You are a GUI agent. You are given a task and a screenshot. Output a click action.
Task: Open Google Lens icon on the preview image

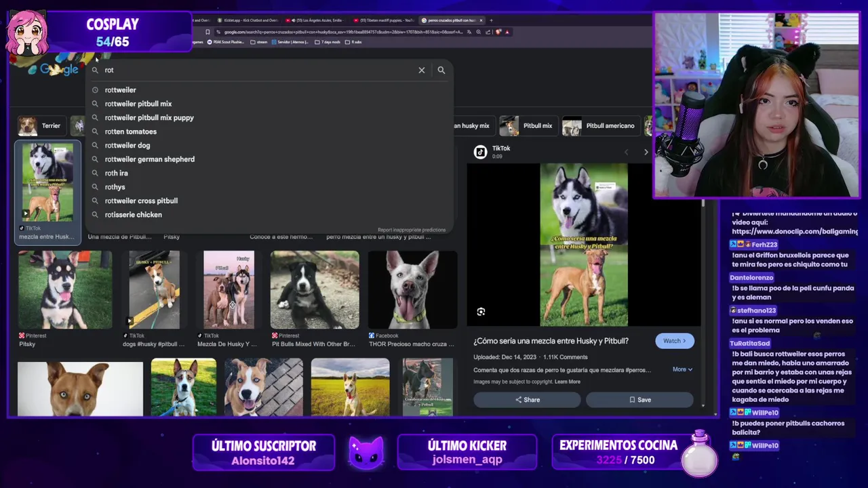point(481,312)
